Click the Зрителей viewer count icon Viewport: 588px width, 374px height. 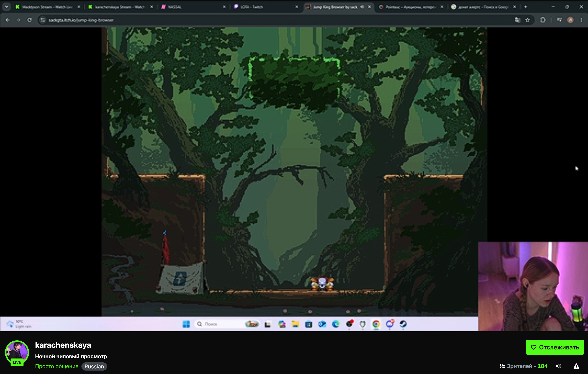tap(502, 366)
